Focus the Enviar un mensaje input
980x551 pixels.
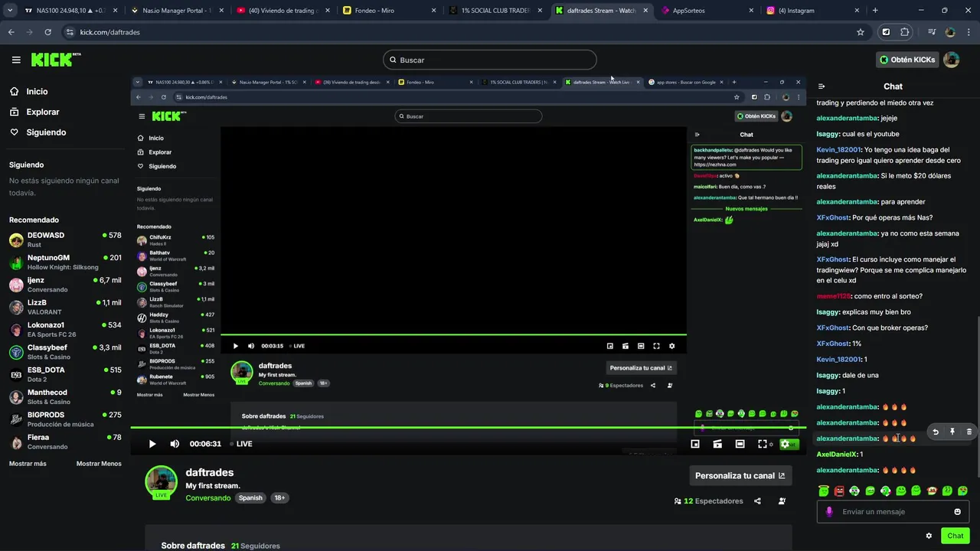click(x=893, y=512)
